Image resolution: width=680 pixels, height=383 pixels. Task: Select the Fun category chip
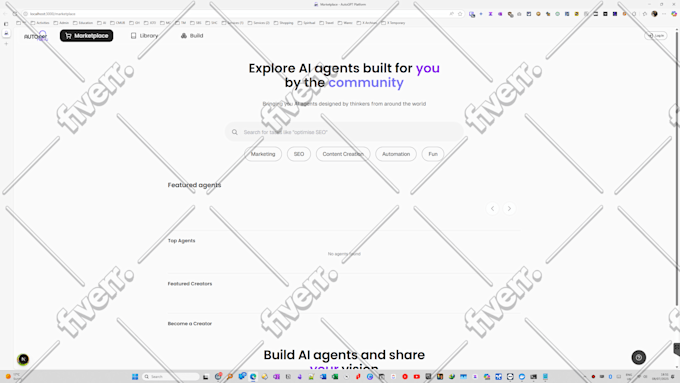pyautogui.click(x=433, y=154)
